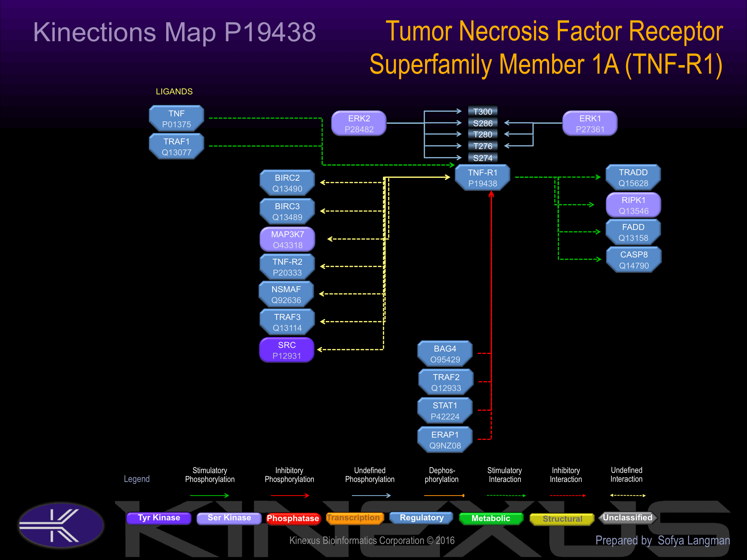Click the RIPK1 Q13546 node
This screenshot has height=560, width=747.
pos(633,205)
